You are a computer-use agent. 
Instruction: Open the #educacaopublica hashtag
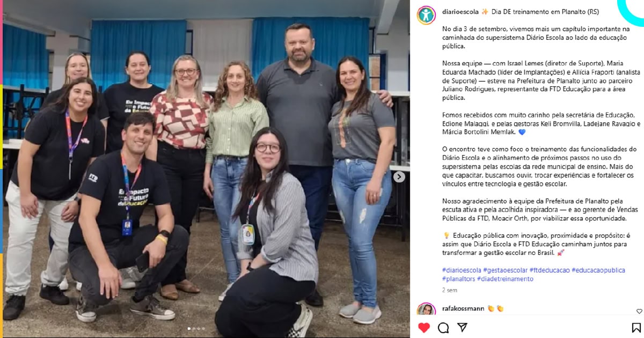[x=598, y=270]
